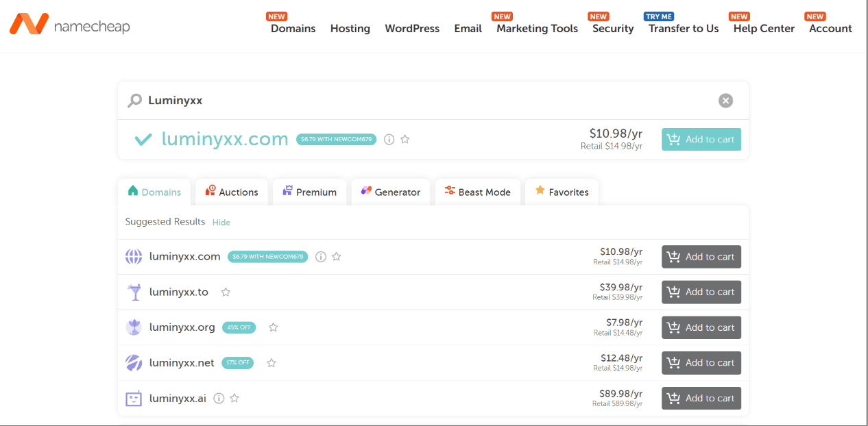The height and width of the screenshot is (426, 868).
Task: Open the Generator tab
Action: 391,192
